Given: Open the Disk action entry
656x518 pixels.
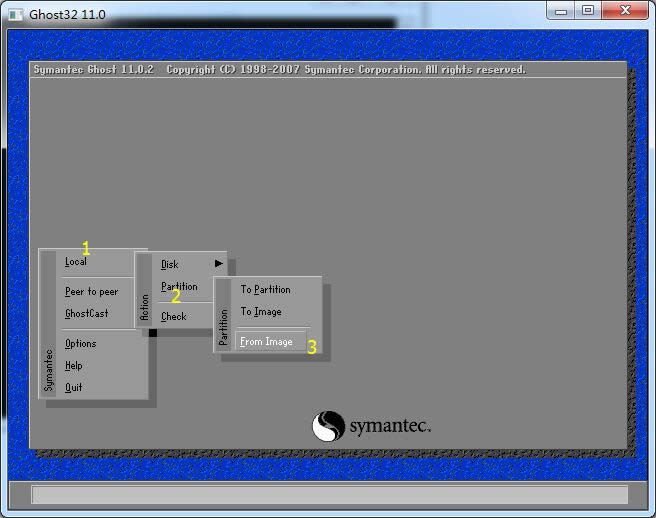Looking at the screenshot, I should (169, 264).
